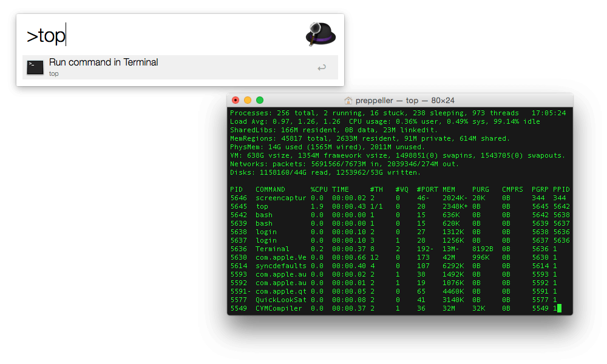Image resolution: width=607 pixels, height=364 pixels.
Task: Click the 'Load Avg: 0.97, 1.26, 1.26' text
Action: pyautogui.click(x=285, y=121)
